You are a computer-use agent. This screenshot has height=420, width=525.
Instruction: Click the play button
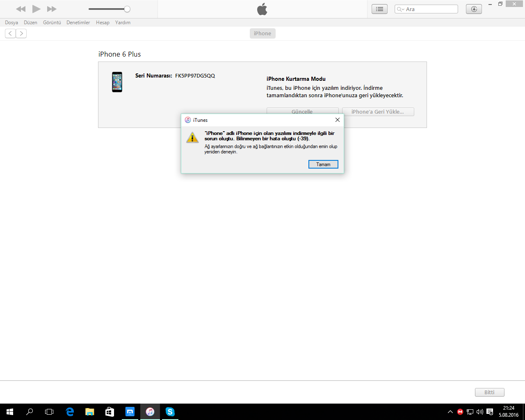(37, 9)
